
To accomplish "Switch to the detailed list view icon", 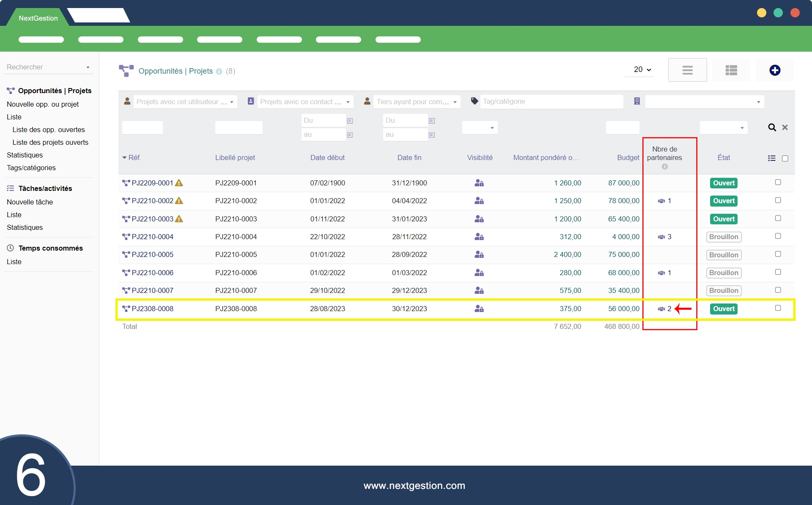I will (731, 70).
